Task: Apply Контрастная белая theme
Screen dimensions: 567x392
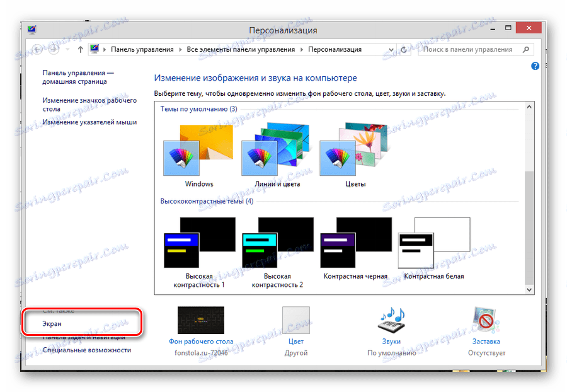Action: pyautogui.click(x=434, y=249)
